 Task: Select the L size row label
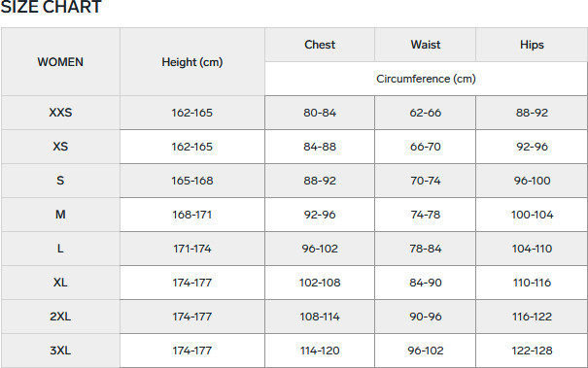60,249
